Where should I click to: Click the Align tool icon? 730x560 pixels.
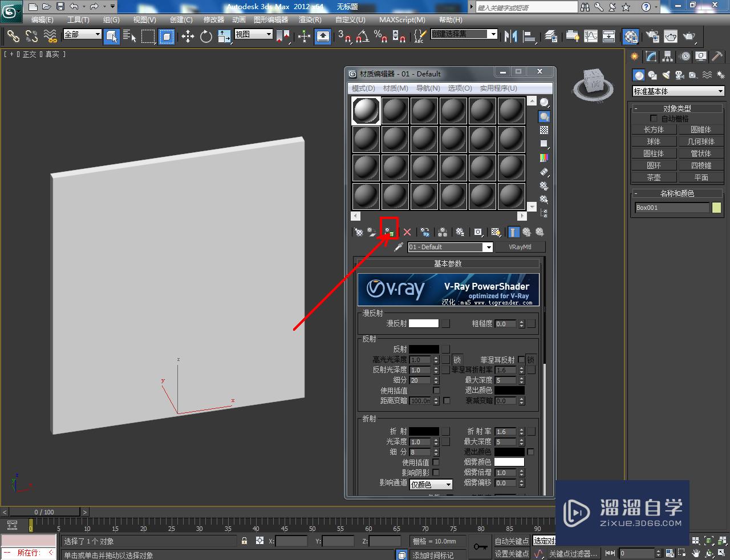pyautogui.click(x=530, y=36)
